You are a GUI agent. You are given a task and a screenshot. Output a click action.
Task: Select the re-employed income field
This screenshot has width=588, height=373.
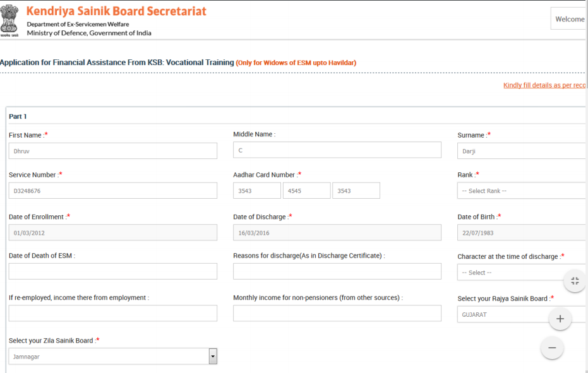[x=112, y=312]
